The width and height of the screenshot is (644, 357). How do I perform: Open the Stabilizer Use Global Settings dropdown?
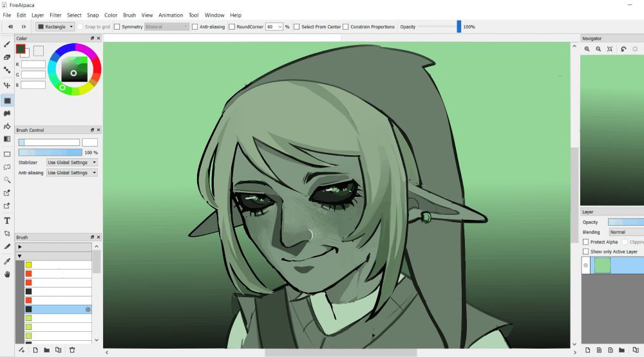[72, 163]
